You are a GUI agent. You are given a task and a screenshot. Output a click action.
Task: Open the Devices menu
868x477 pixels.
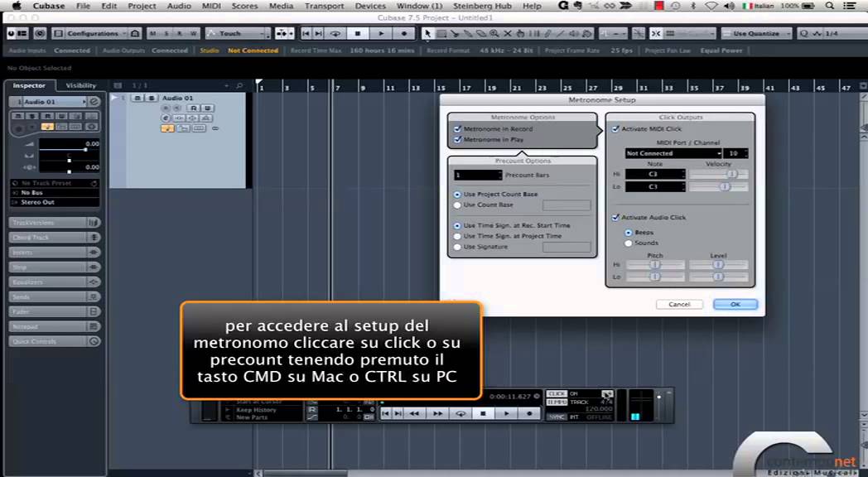coord(370,6)
